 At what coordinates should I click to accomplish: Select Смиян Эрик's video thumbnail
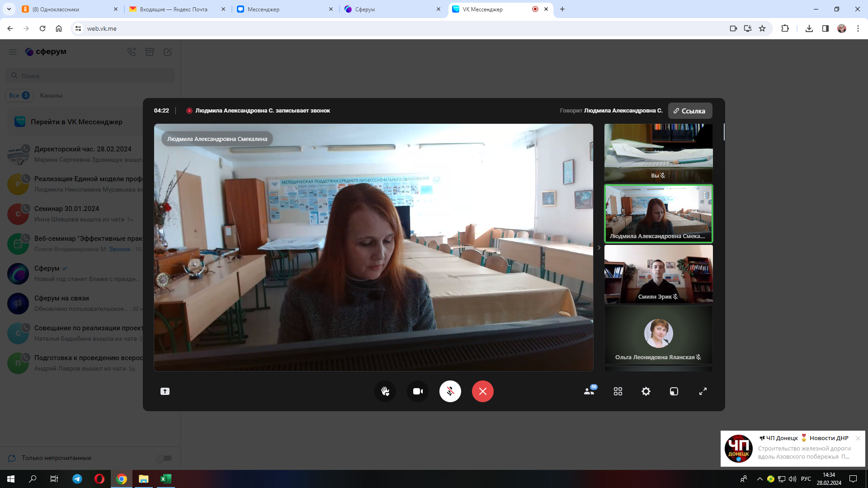coord(659,274)
